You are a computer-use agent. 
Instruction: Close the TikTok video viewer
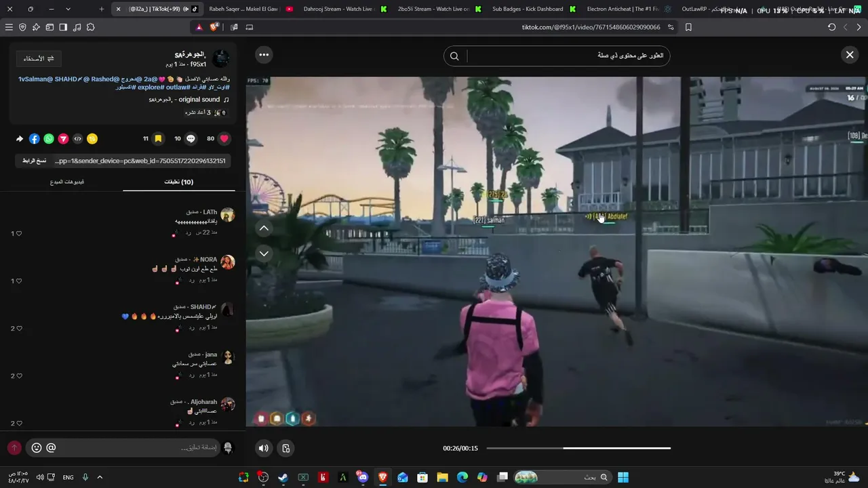tap(850, 55)
